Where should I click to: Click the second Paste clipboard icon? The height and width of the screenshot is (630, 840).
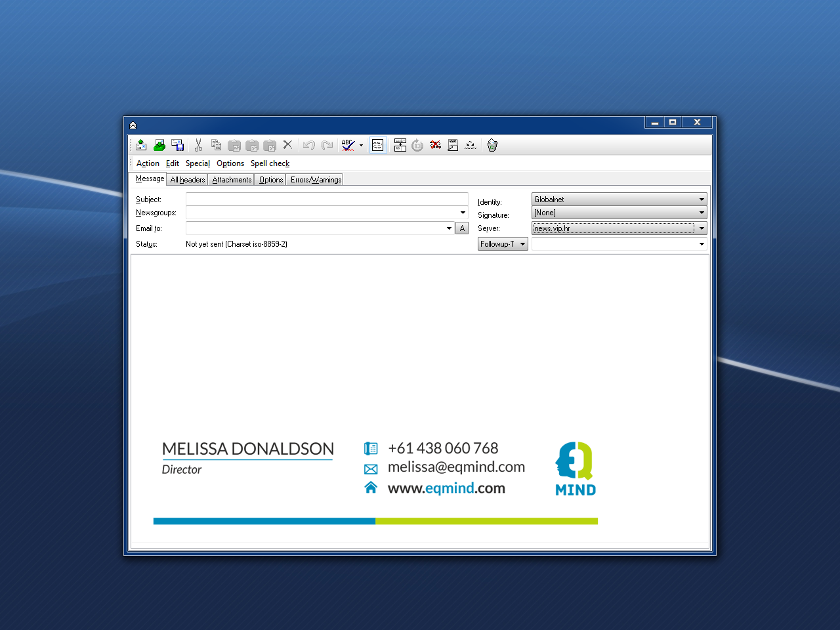point(252,145)
